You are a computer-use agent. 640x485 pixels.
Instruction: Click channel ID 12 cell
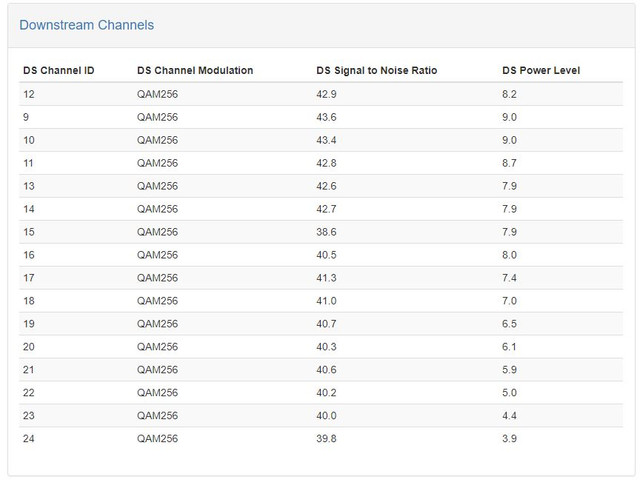pos(29,94)
